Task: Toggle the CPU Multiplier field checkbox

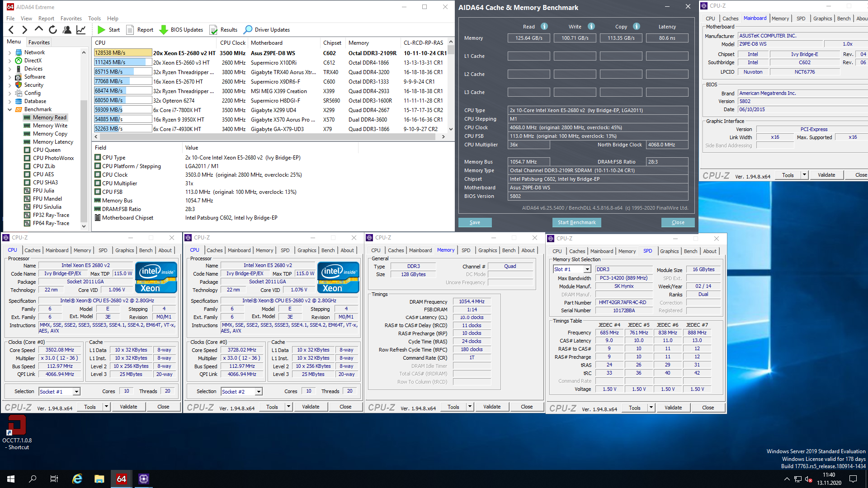Action: coord(98,183)
